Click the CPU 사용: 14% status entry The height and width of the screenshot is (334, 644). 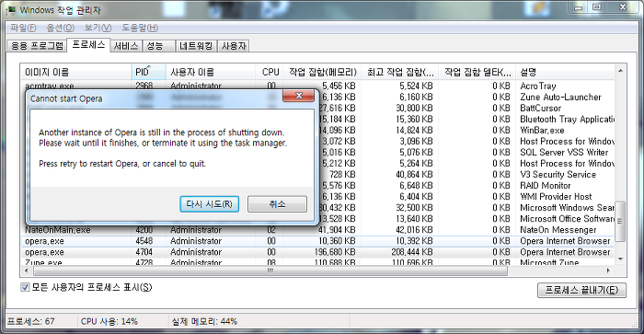coord(109,322)
